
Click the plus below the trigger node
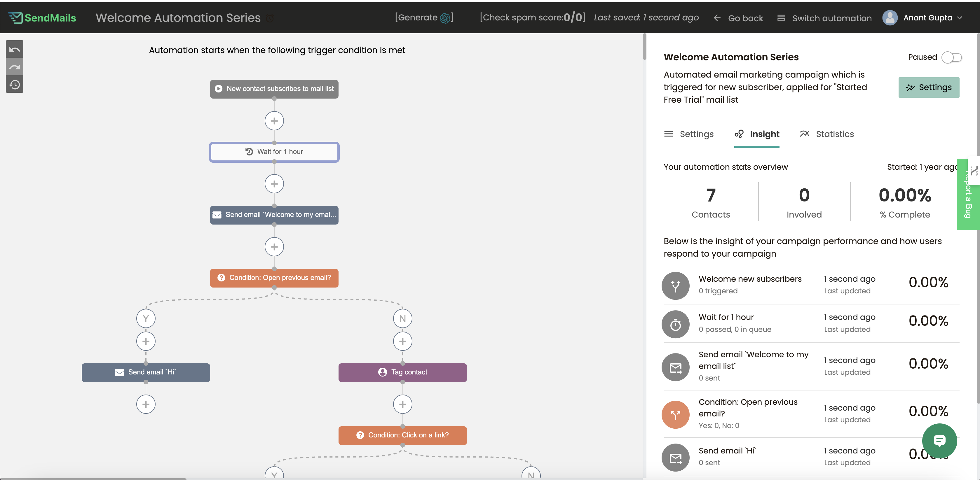coord(274,121)
